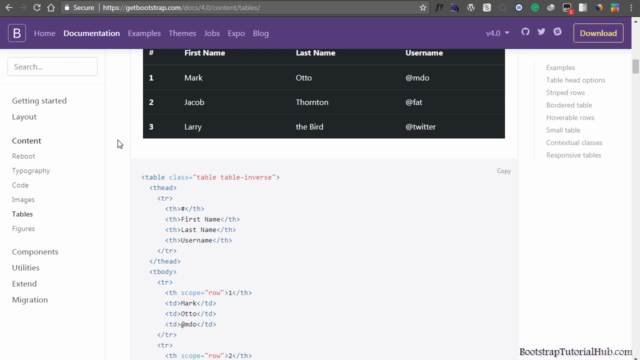Open the Themes nav item
Viewport: 640px width, 360px height.
click(x=182, y=33)
